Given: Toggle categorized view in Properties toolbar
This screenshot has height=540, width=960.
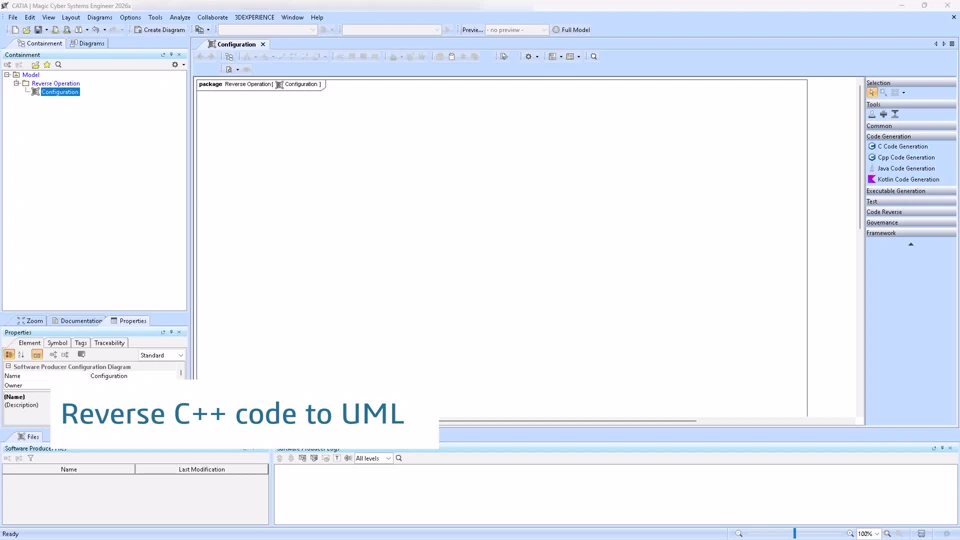Looking at the screenshot, I should click(x=9, y=354).
